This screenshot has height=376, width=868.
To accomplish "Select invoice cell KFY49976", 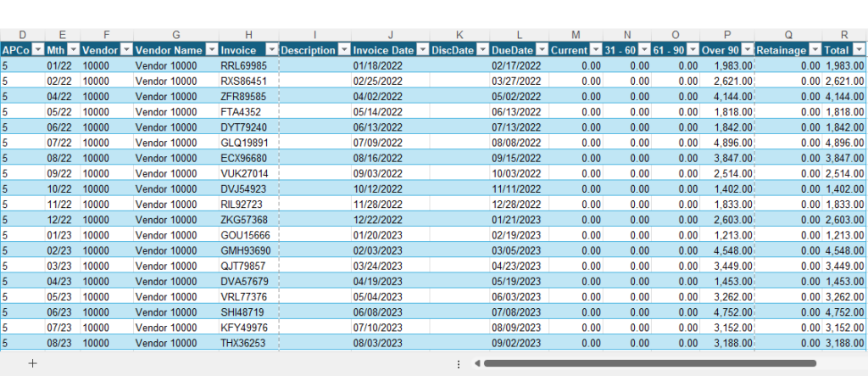I will tap(248, 328).
